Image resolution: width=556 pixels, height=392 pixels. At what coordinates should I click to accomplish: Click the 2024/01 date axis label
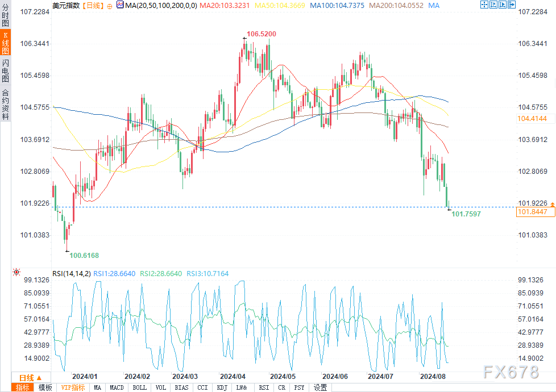tap(84, 377)
